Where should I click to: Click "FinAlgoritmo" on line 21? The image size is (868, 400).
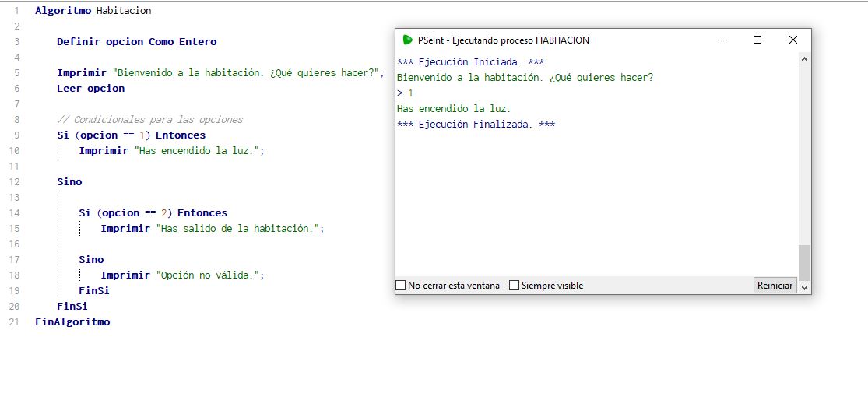pos(72,321)
